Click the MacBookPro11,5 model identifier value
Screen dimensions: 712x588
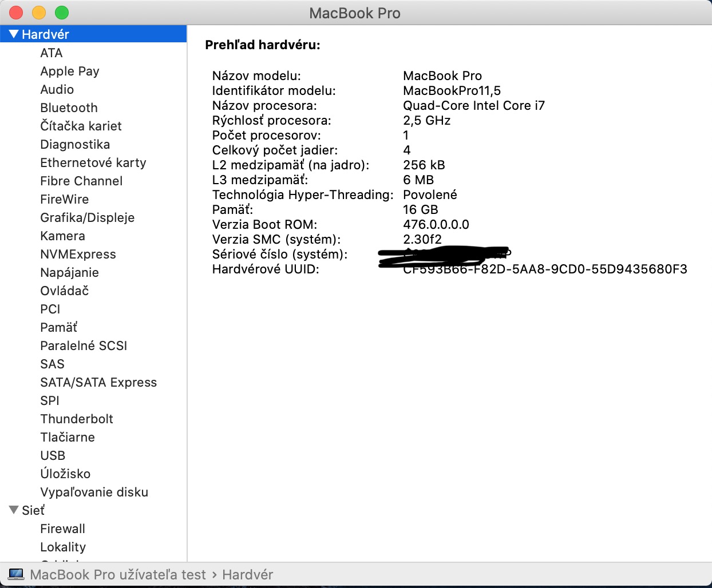[x=452, y=90]
